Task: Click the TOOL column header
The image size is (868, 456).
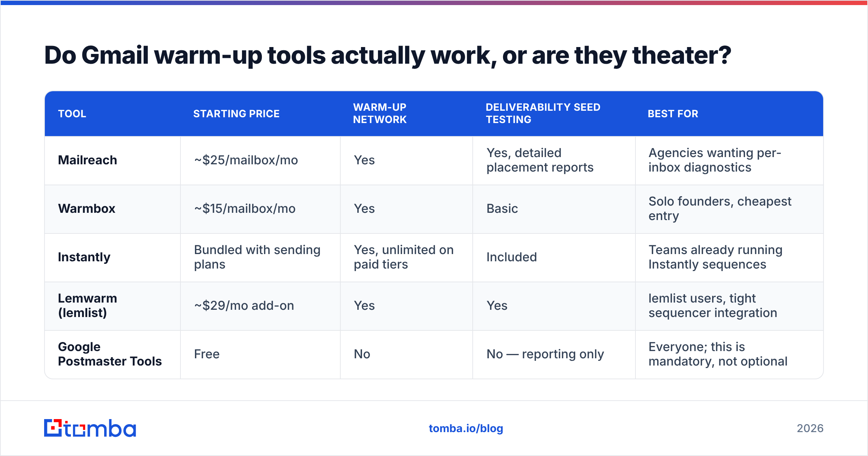Action: tap(72, 114)
